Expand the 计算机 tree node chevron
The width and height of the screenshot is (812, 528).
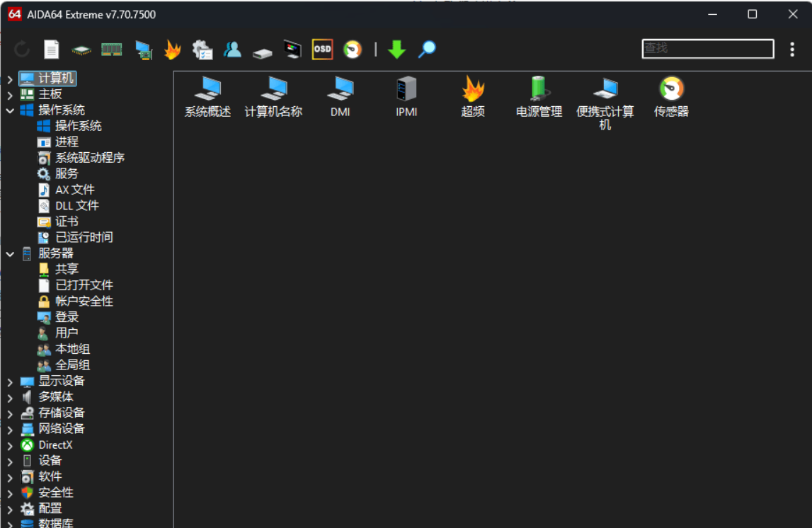(x=10, y=79)
